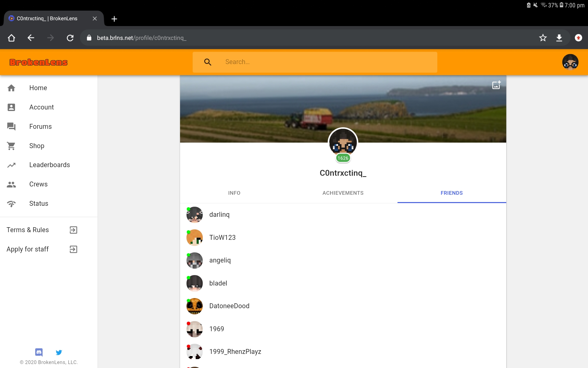Screen dimensions: 588x368
Task: Click 1969's avatar thumbnail
Action: tap(194, 329)
